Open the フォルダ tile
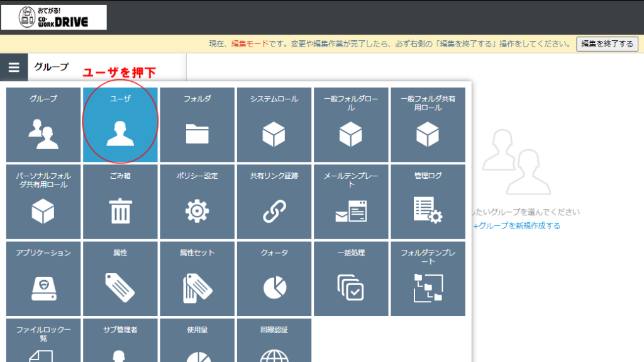Viewport: 644px width, 362px height. pyautogui.click(x=197, y=125)
